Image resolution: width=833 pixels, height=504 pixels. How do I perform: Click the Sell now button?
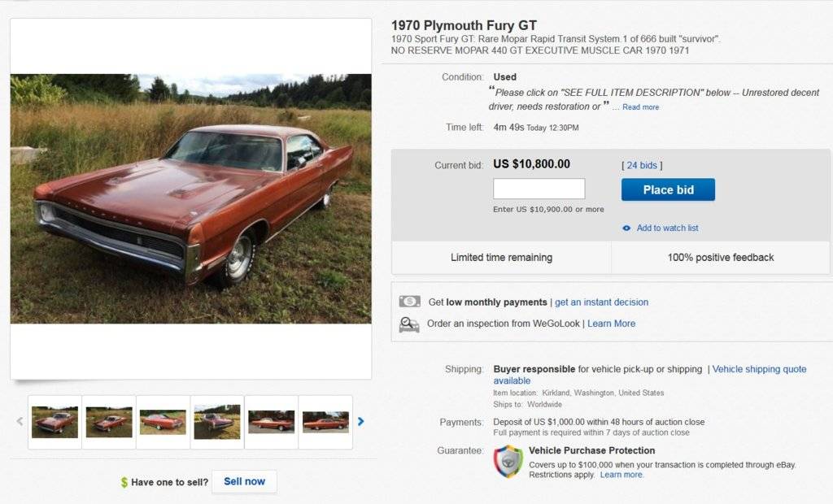pyautogui.click(x=244, y=481)
